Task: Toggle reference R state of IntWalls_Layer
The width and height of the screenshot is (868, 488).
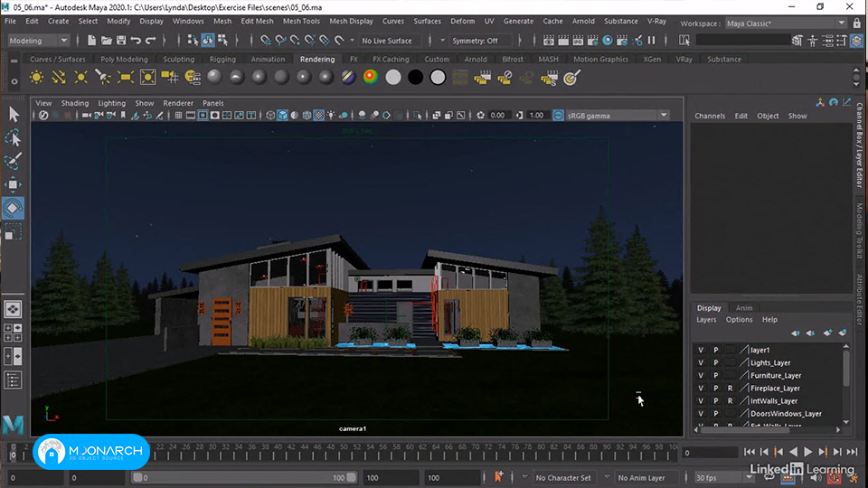Action: pos(731,400)
